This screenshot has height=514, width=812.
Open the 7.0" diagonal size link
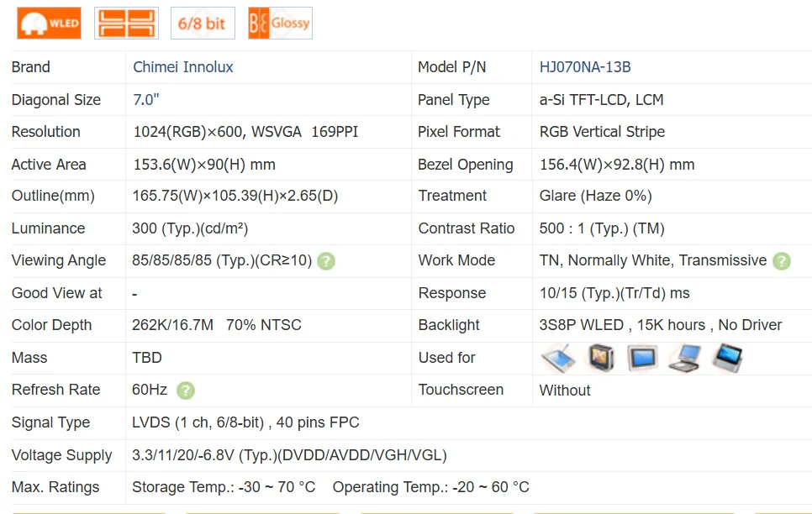coord(146,99)
